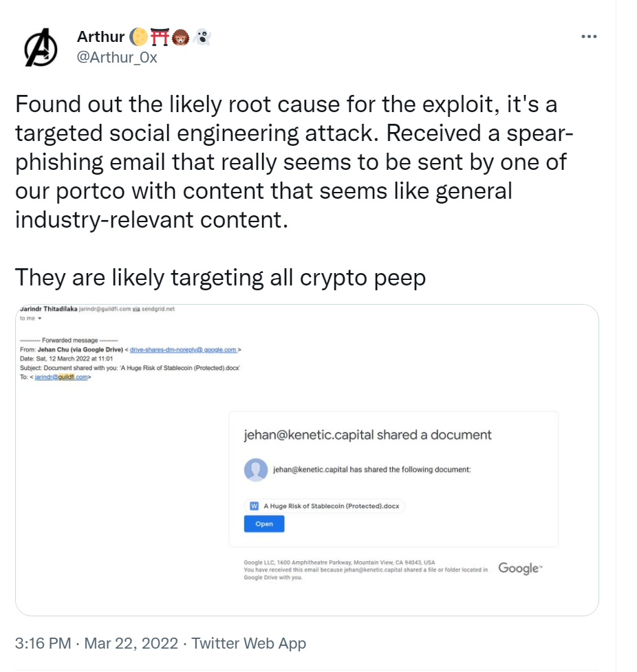Click the drive-shares-dm-noreply@google.com link
The width and height of the screenshot is (637, 672).
[183, 349]
